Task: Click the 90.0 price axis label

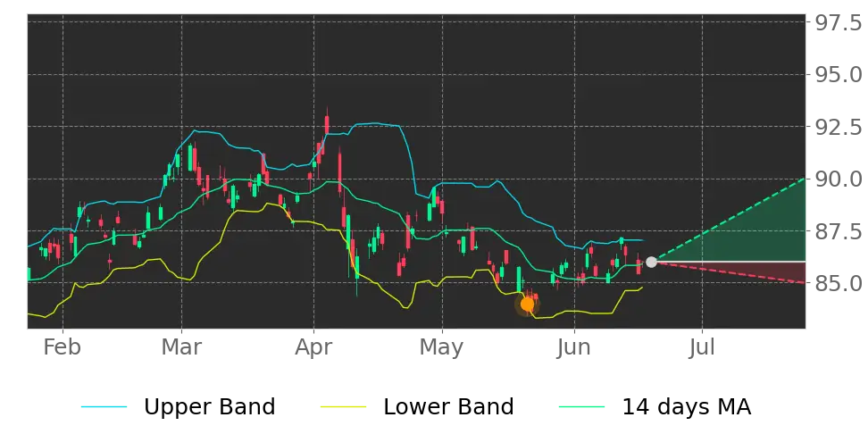Action: click(x=839, y=179)
